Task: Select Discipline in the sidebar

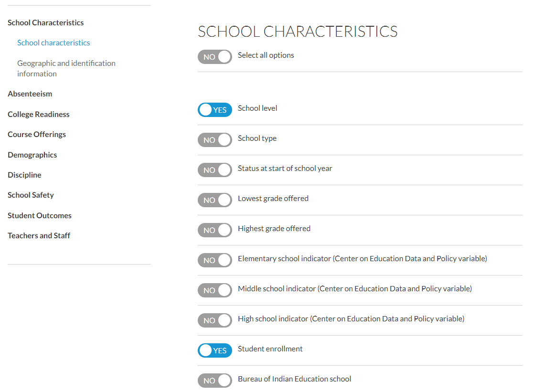Action: 24,175
